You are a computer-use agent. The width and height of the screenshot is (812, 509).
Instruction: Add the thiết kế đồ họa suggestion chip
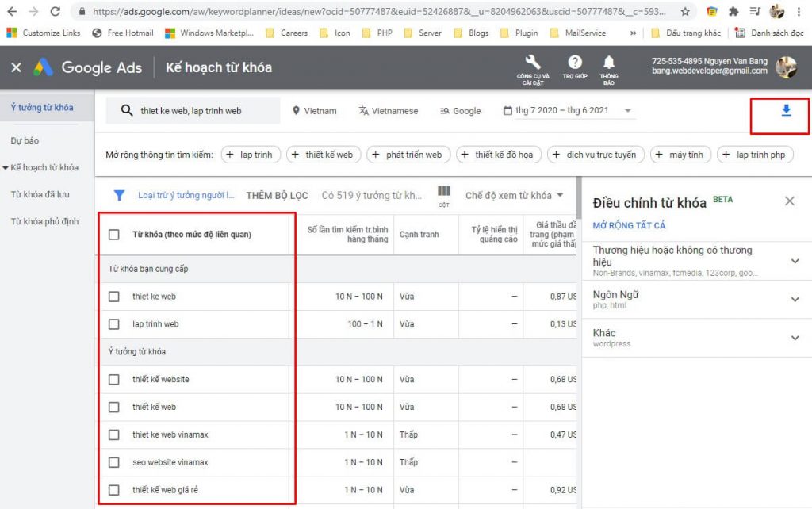coord(498,155)
